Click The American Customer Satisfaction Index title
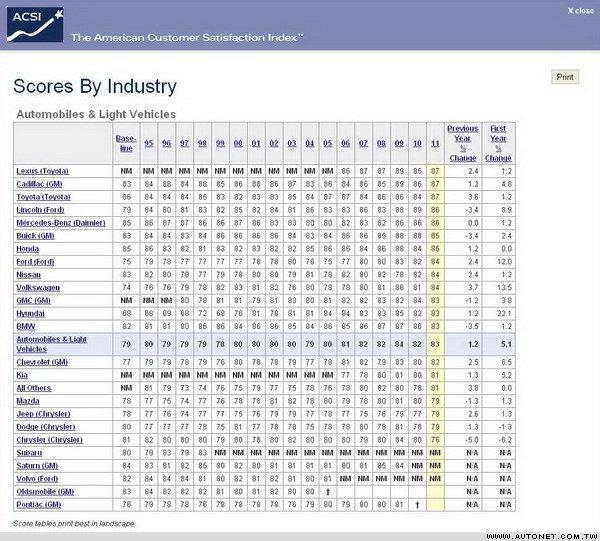 (x=187, y=37)
